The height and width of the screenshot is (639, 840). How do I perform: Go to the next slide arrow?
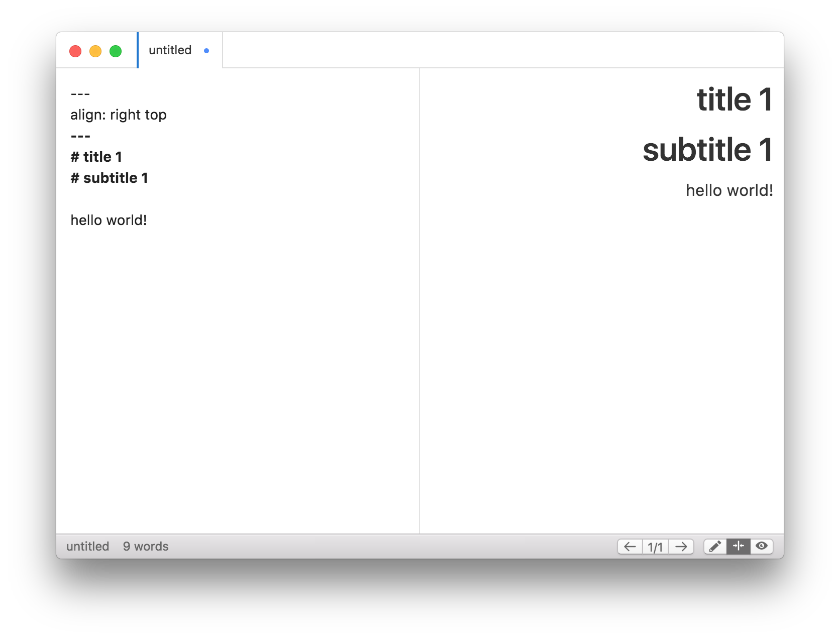pyautogui.click(x=681, y=547)
